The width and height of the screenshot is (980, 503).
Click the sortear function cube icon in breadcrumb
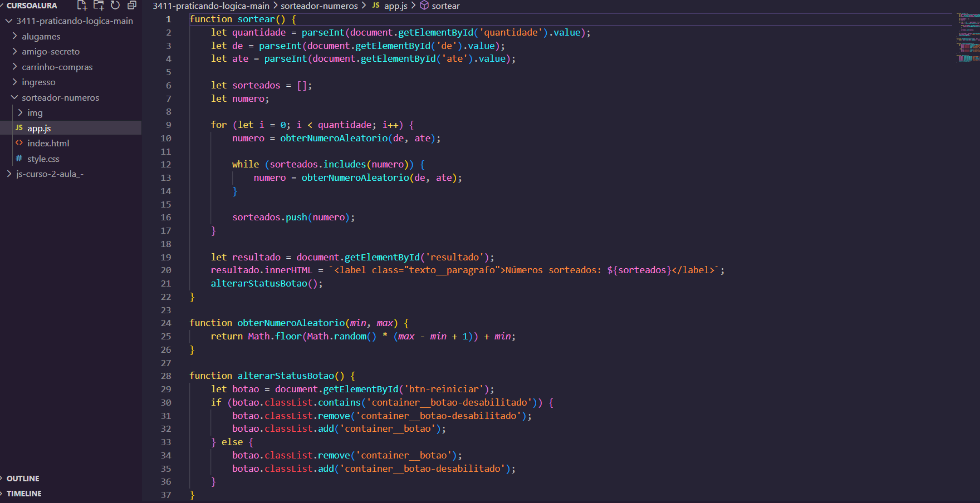(x=424, y=6)
